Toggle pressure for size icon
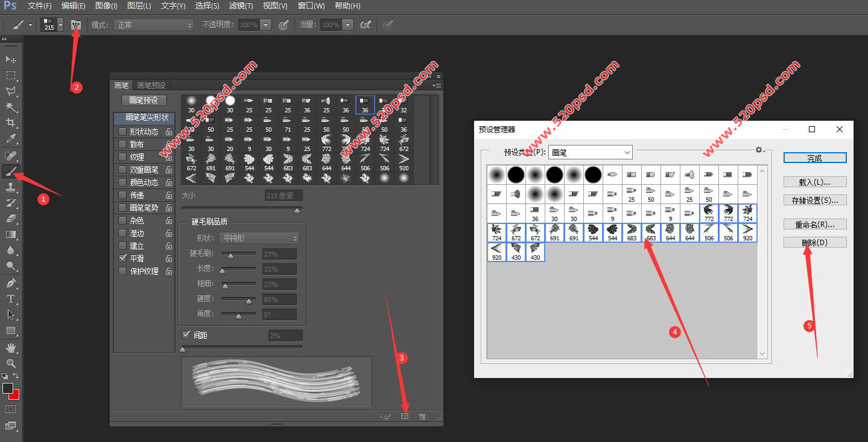 click(388, 25)
